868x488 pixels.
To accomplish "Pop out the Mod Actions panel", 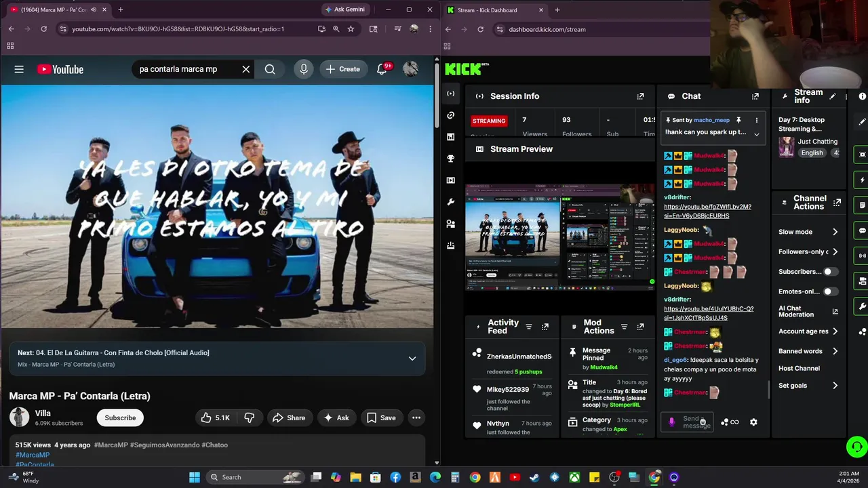I will pos(640,327).
